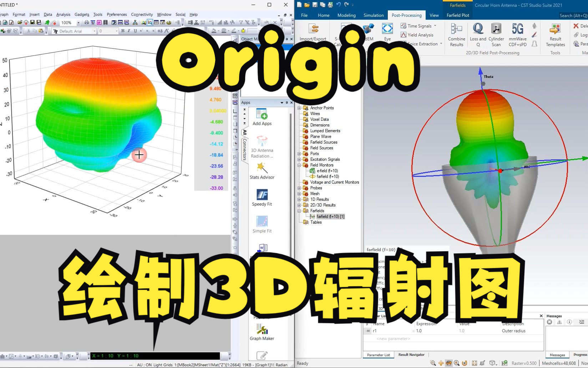This screenshot has height=368, width=588.
Task: Click the Print icon in Origin toolbar
Action: (87, 23)
